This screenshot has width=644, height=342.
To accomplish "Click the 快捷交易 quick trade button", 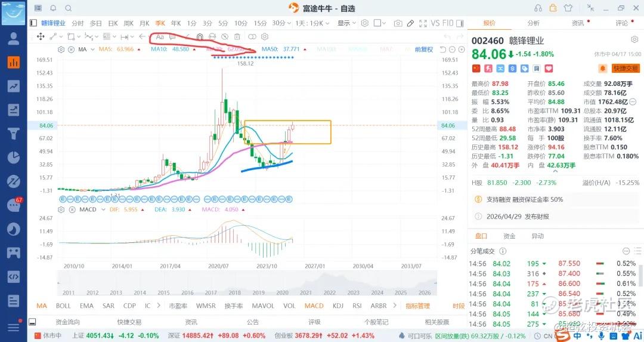I will 626,68.
